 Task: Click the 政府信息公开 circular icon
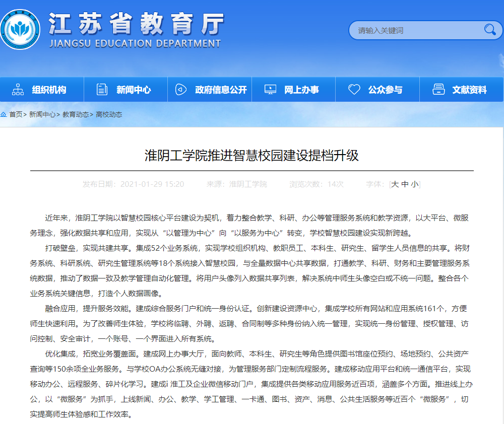click(x=180, y=89)
